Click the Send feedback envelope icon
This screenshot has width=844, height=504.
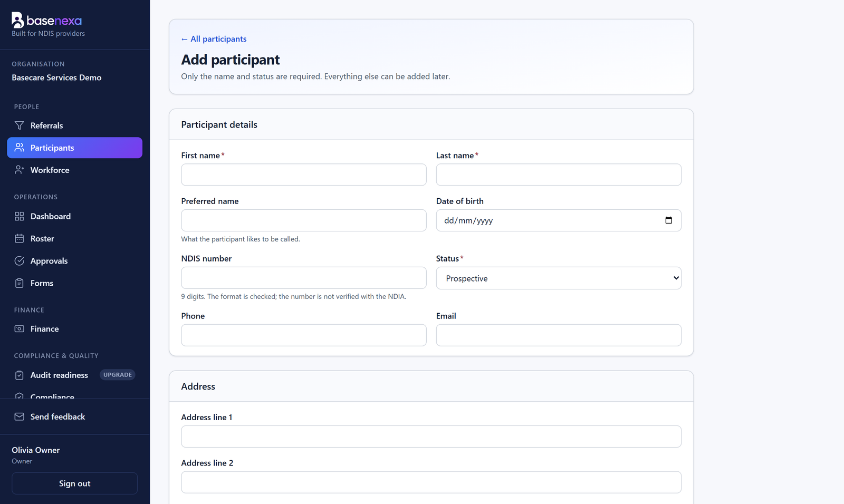tap(20, 416)
